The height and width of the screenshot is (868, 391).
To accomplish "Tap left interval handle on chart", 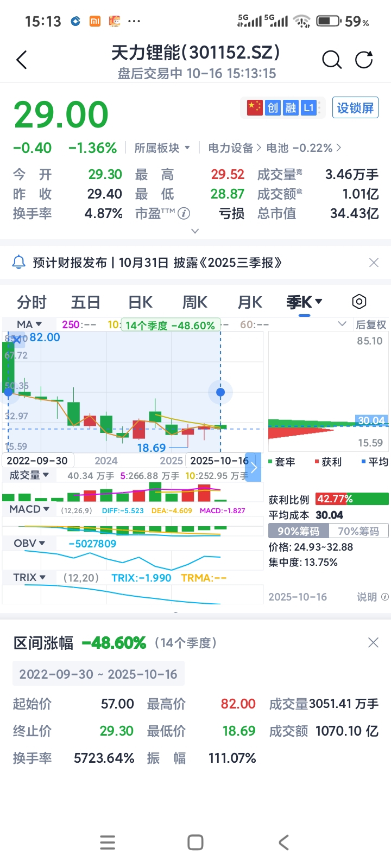I will pyautogui.click(x=8, y=392).
